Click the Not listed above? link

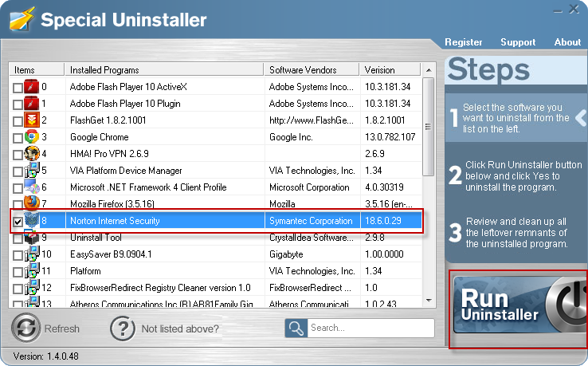click(180, 329)
